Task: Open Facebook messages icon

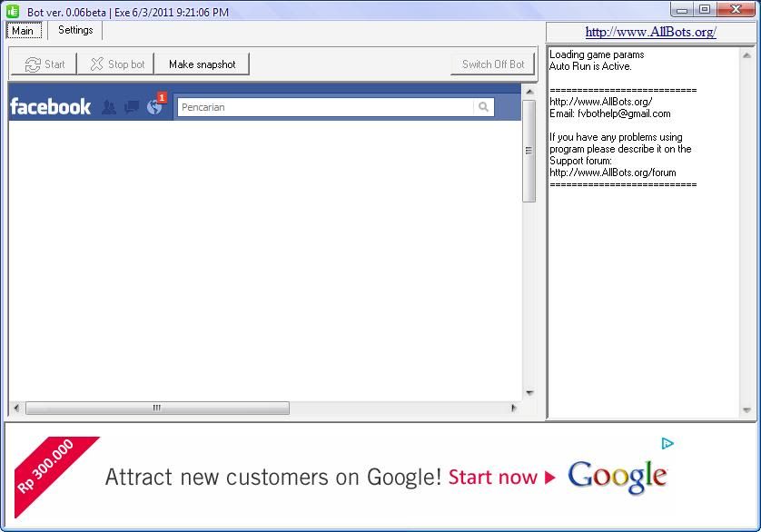Action: point(132,107)
